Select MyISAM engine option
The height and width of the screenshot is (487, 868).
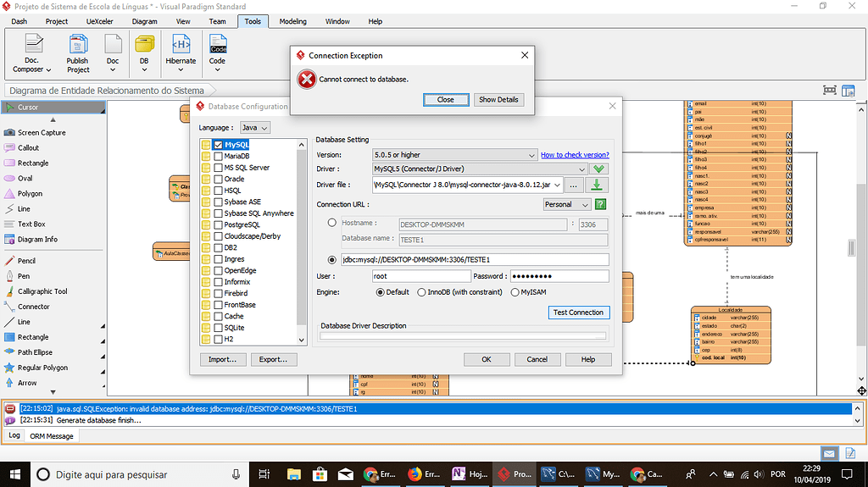(x=515, y=292)
